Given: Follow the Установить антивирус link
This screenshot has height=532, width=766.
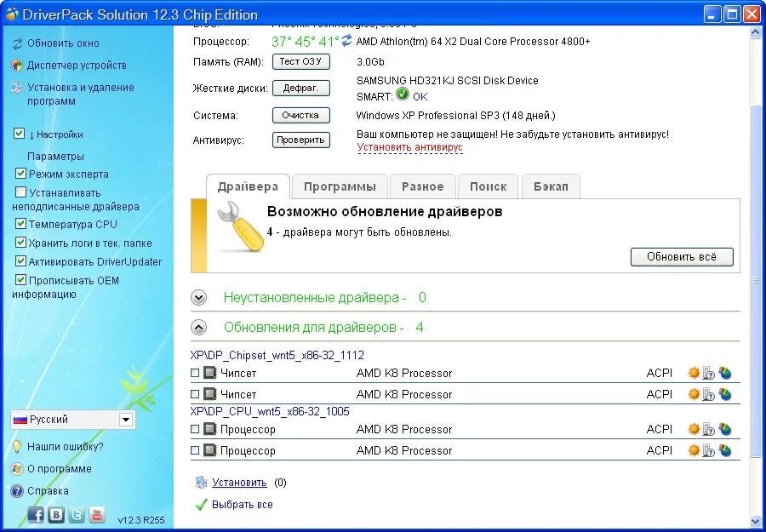Looking at the screenshot, I should click(x=410, y=147).
